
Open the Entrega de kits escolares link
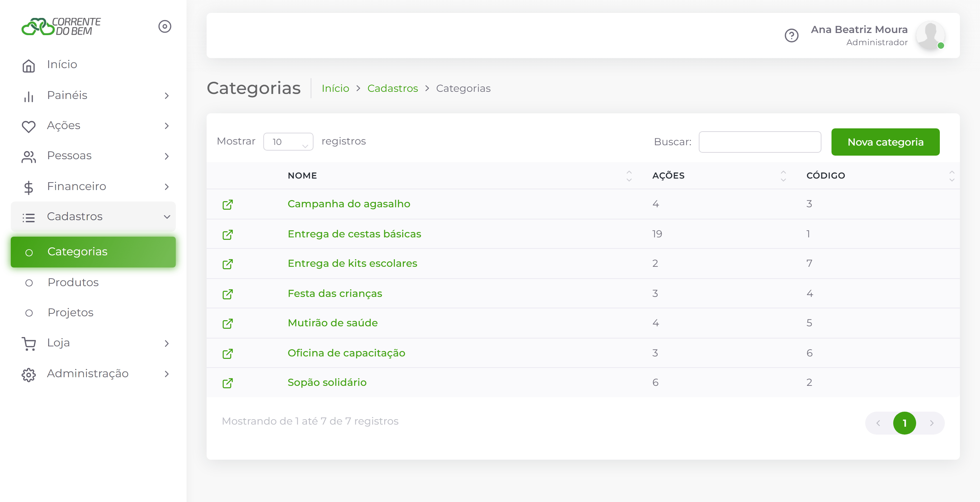click(x=352, y=263)
